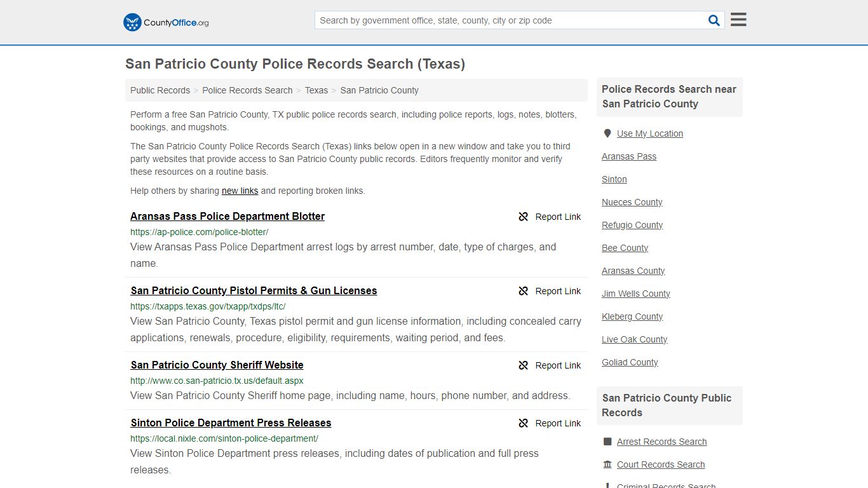Open Sinton Police Department Press Releases

click(x=231, y=423)
